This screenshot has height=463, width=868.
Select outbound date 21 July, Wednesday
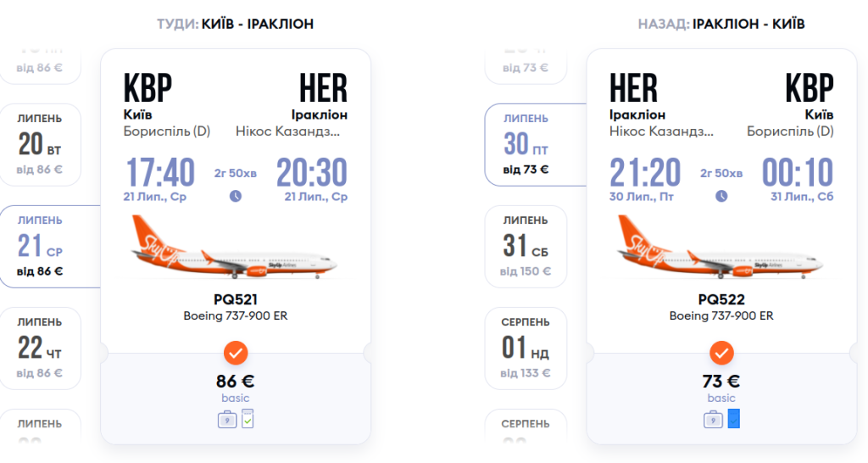40,247
